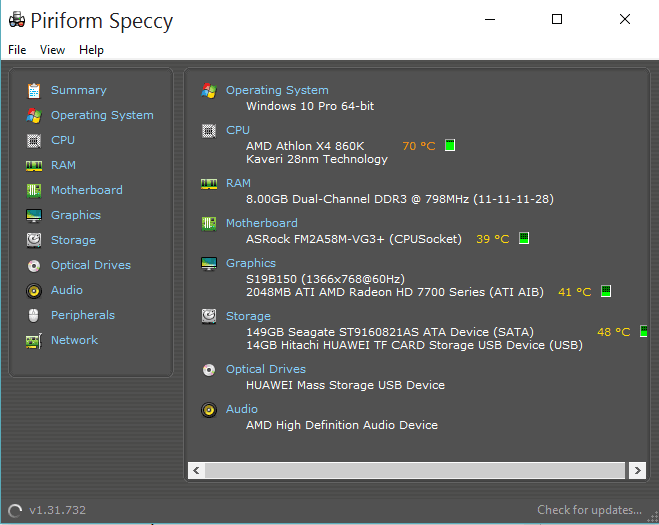Click the Operating System heading link
Viewport: 659px width, 525px height.
coord(277,90)
